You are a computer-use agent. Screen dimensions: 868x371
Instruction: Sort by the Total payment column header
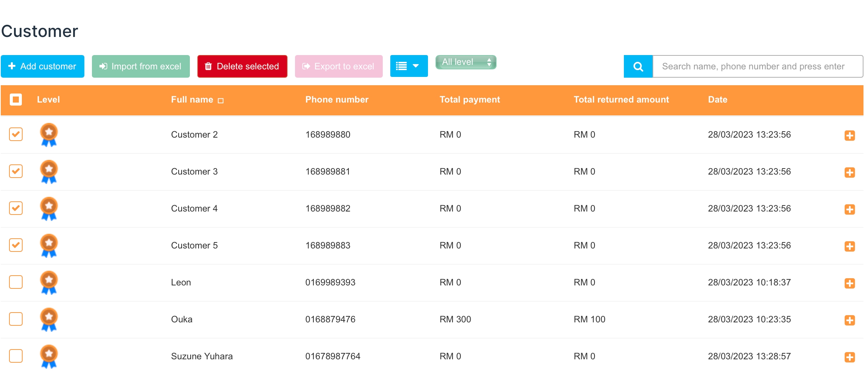(469, 100)
